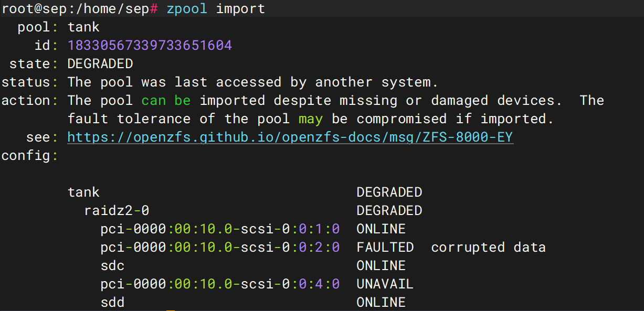Click the scsi-0:0:2:0 device entry
Viewport: 644px width, 311px height.
pyautogui.click(x=220, y=248)
